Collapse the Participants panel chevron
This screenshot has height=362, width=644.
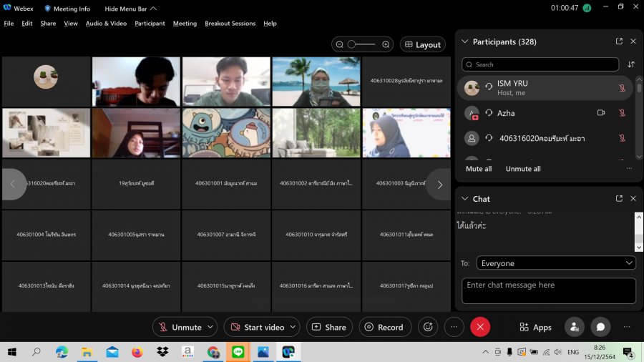tap(464, 41)
